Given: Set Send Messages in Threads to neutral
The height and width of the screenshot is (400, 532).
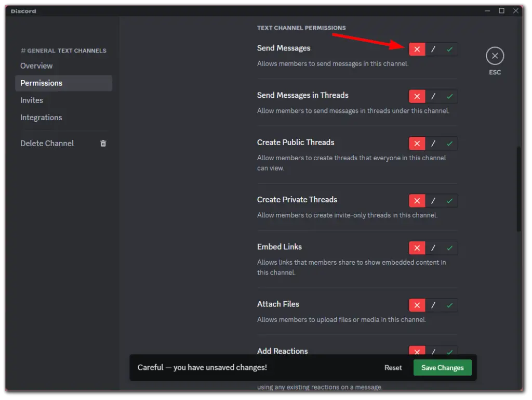Looking at the screenshot, I should [x=433, y=96].
